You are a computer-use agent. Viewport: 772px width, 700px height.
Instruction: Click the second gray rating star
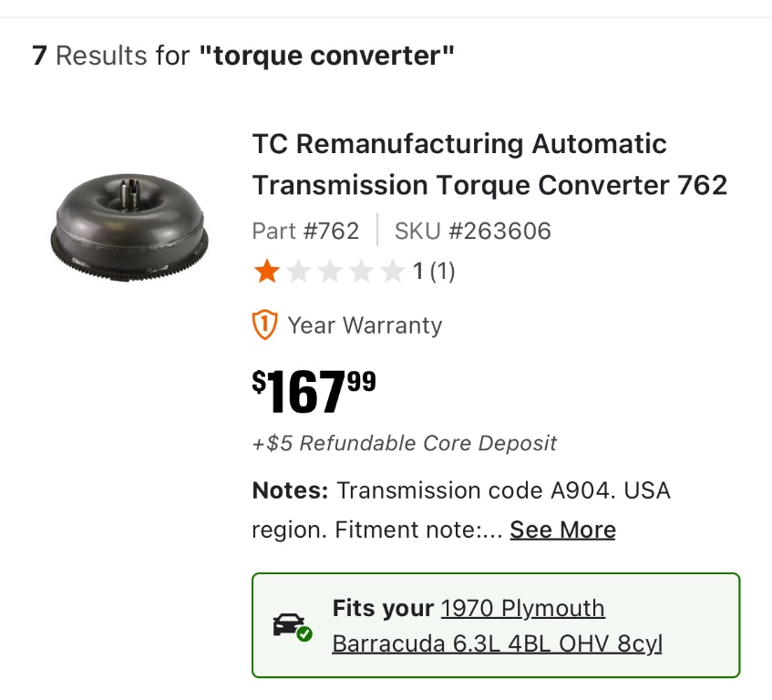pos(299,271)
